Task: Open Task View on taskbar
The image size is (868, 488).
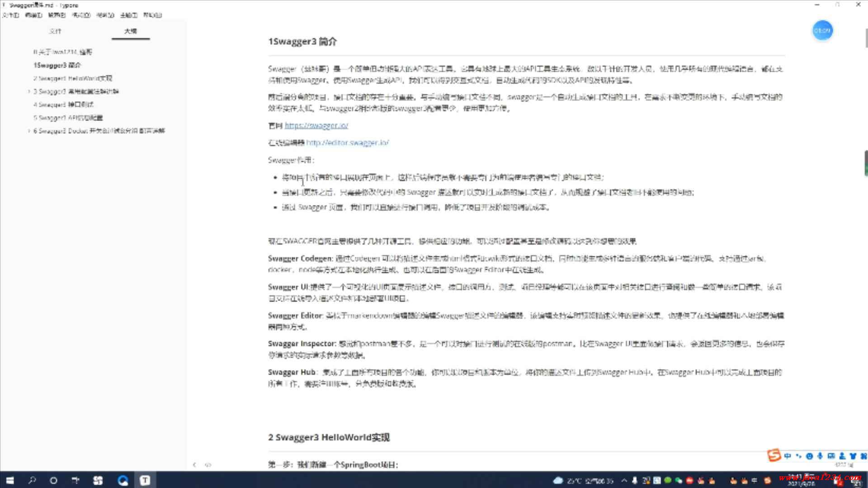Action: pyautogui.click(x=75, y=480)
